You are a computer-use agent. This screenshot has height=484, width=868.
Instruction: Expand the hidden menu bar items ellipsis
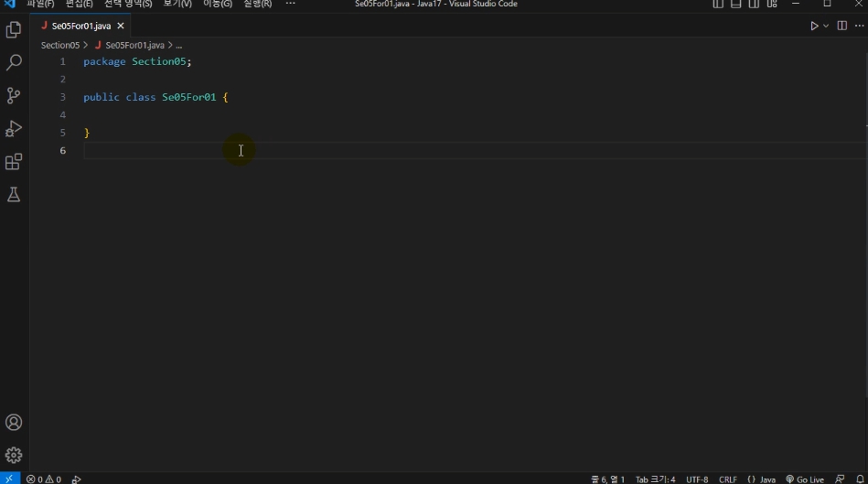291,4
